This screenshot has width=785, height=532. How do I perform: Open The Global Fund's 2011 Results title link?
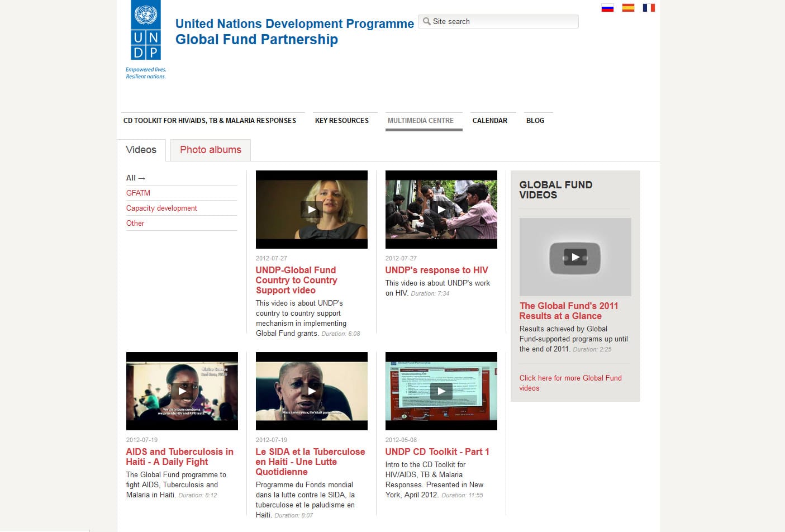pyautogui.click(x=569, y=311)
